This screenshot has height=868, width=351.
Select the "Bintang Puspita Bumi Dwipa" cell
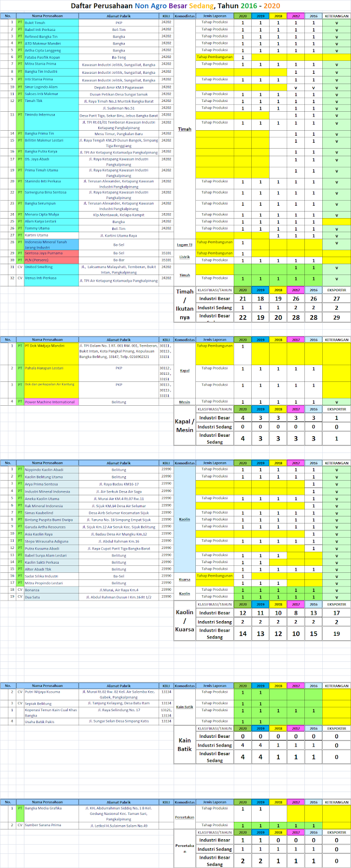coord(51,520)
